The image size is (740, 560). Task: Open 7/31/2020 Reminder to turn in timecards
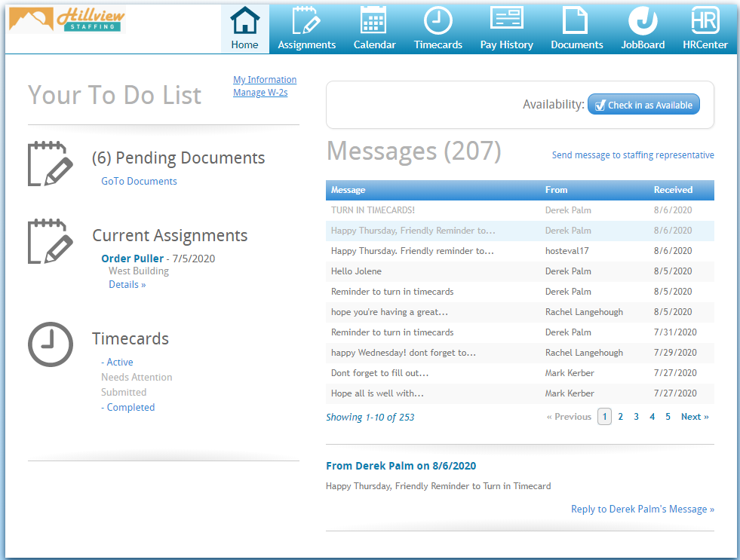tap(520, 332)
